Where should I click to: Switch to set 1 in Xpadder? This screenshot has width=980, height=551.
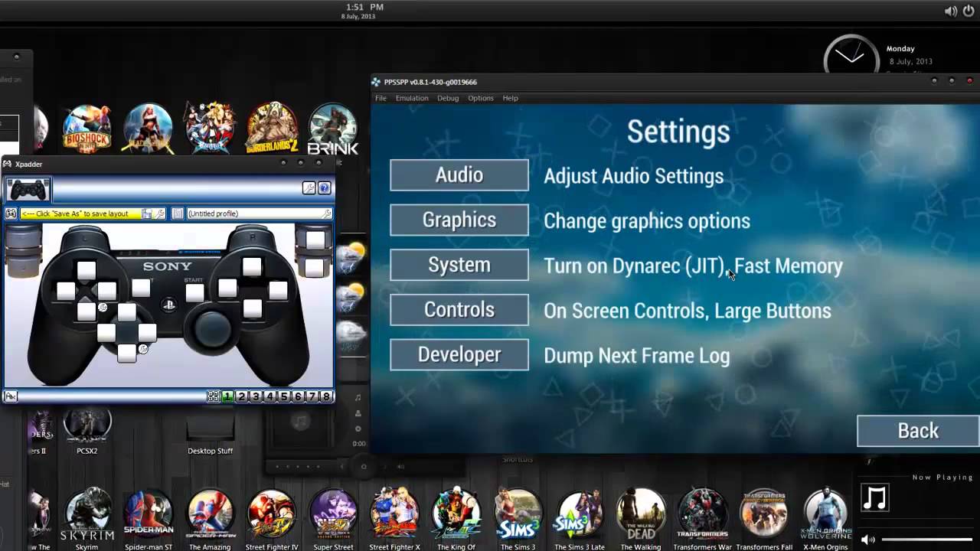pos(227,396)
